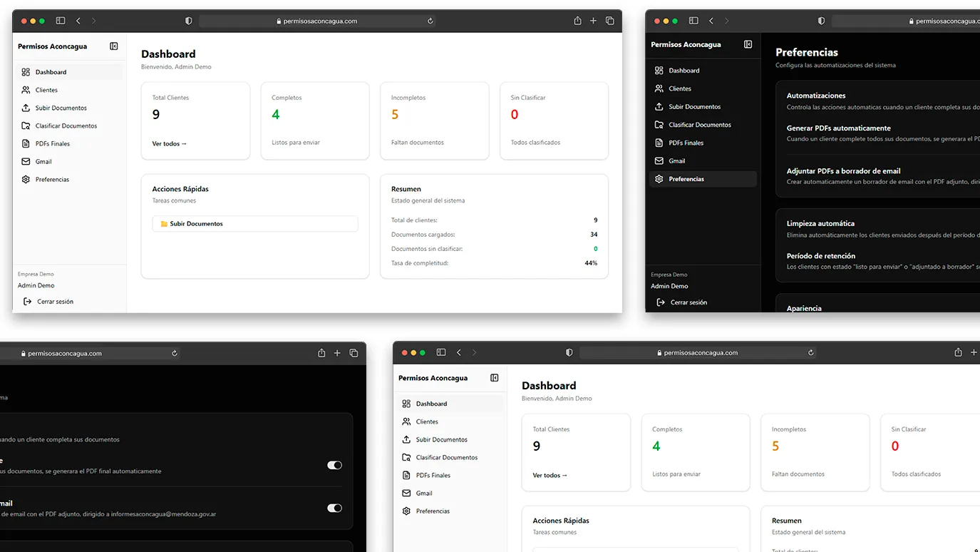Viewport: 980px width, 552px height.
Task: Reload the page in the toggle-switches window
Action: (x=175, y=353)
